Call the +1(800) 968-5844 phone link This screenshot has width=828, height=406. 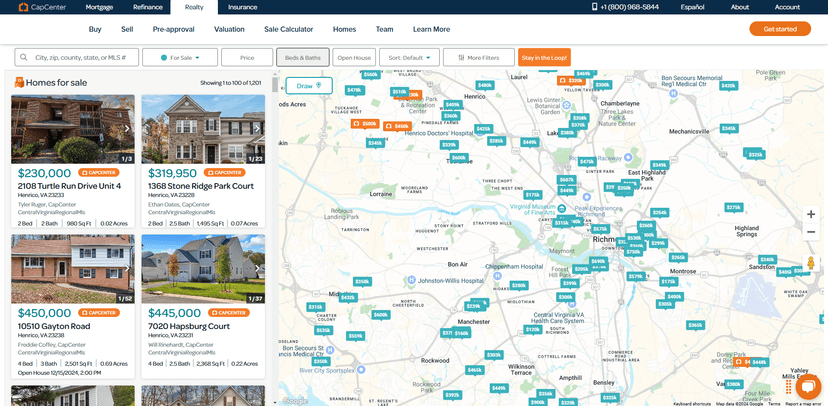(625, 7)
